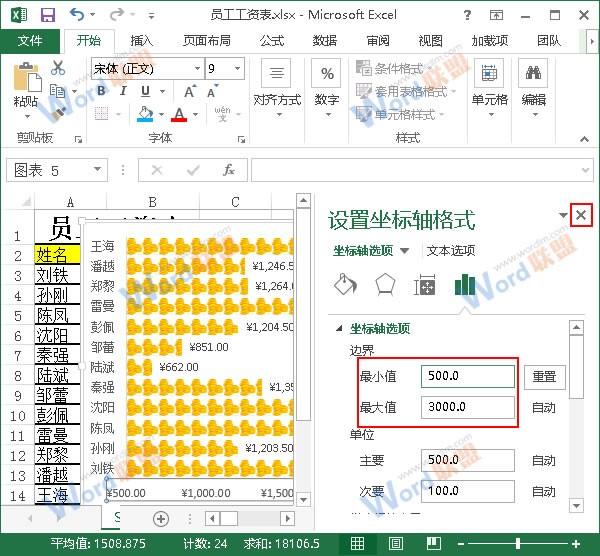
Task: Click the Ribbon Display Options icon
Action: click(496, 15)
